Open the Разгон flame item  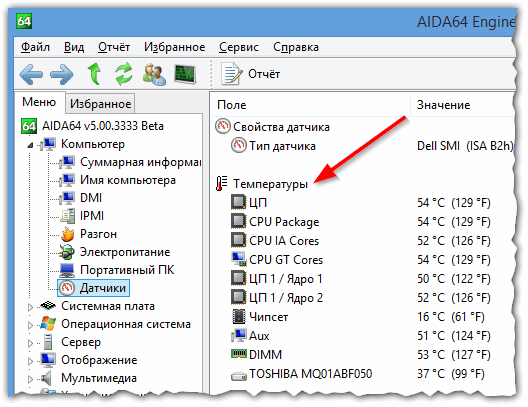point(89,234)
